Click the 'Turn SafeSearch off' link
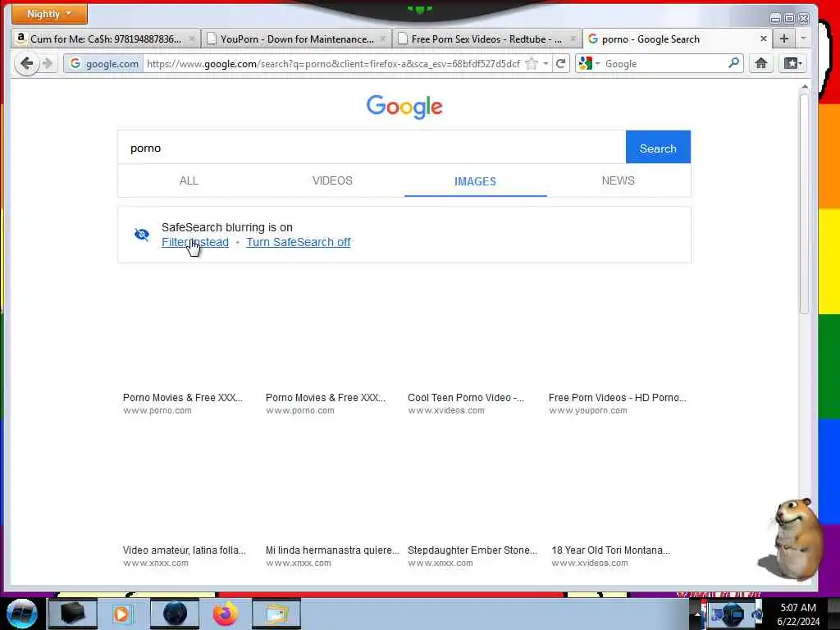This screenshot has width=840, height=630. pos(299,242)
